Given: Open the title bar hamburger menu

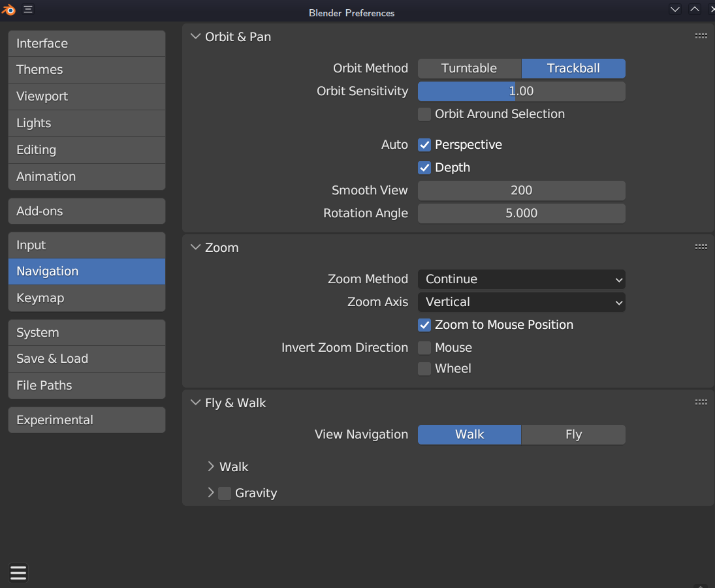Looking at the screenshot, I should click(x=28, y=10).
